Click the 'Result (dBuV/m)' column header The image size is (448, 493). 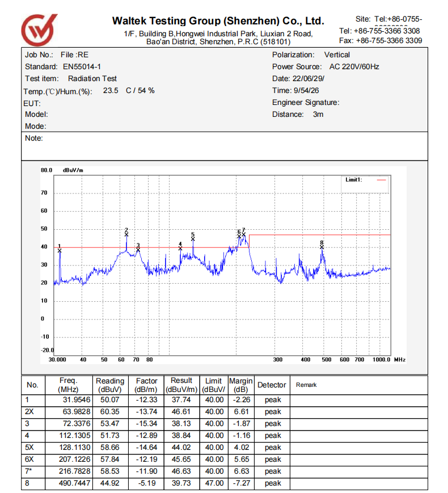tap(181, 385)
